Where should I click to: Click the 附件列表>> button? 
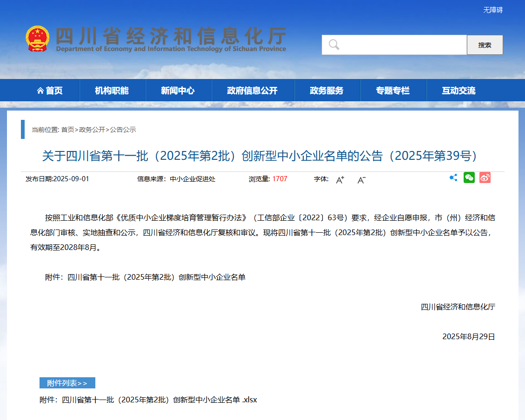67,382
